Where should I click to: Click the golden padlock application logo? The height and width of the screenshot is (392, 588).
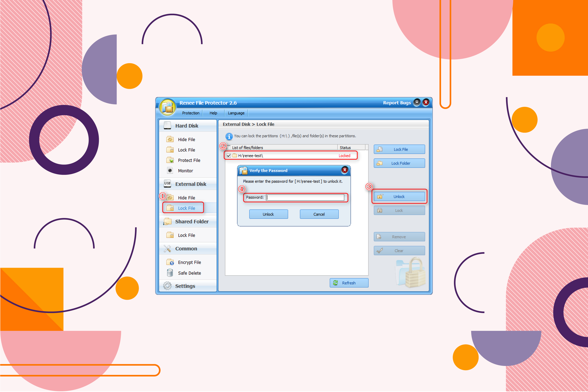tap(168, 107)
